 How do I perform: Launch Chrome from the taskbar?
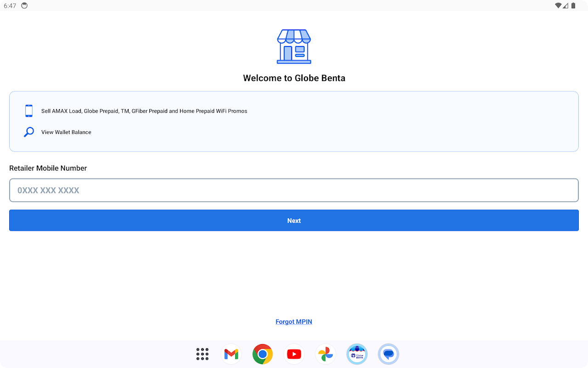[x=263, y=354]
